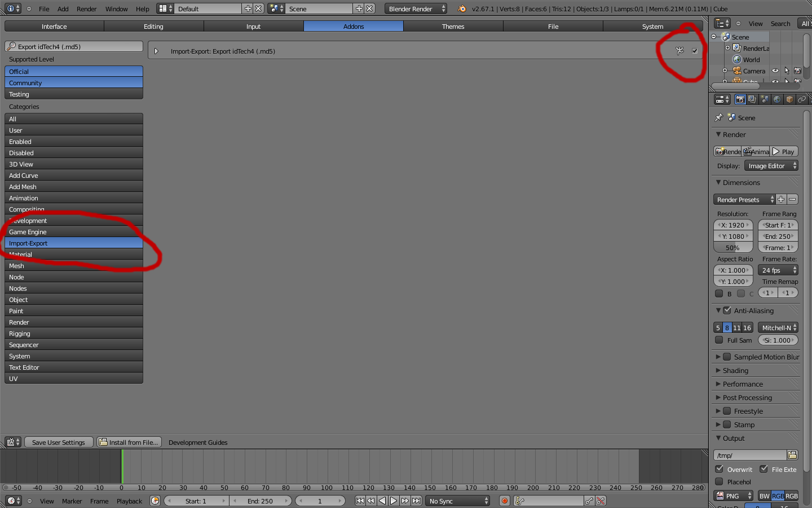This screenshot has width=812, height=508.
Task: Click the pin icon next to Scene
Action: pos(719,117)
